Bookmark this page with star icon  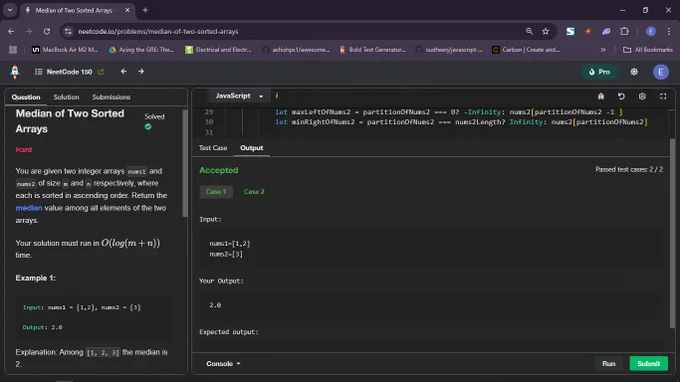(x=546, y=31)
